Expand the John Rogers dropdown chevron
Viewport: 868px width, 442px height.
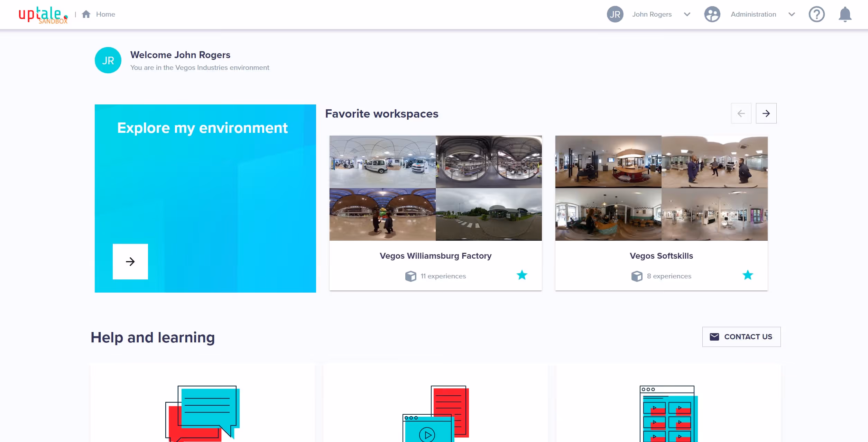(687, 14)
